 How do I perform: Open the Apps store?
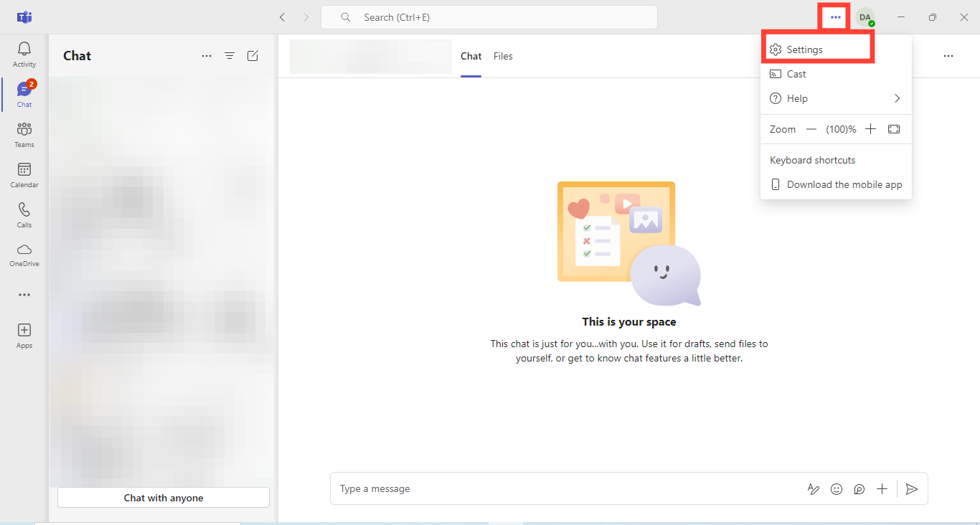click(24, 336)
